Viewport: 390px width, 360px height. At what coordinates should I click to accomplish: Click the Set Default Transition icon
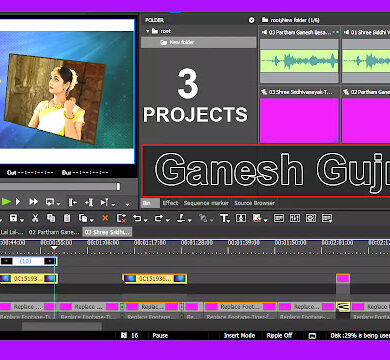tap(181, 218)
